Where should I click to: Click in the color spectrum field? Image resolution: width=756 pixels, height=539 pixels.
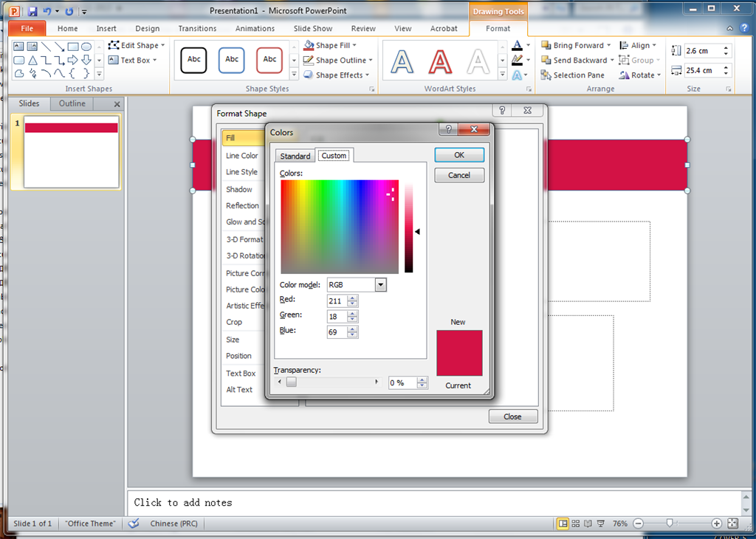(340, 227)
